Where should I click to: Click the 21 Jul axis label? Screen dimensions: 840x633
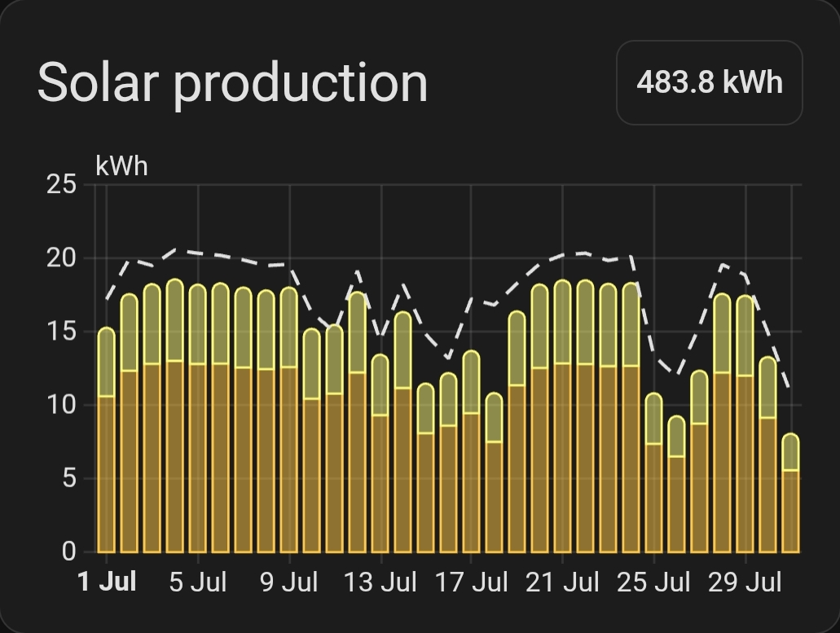562,582
